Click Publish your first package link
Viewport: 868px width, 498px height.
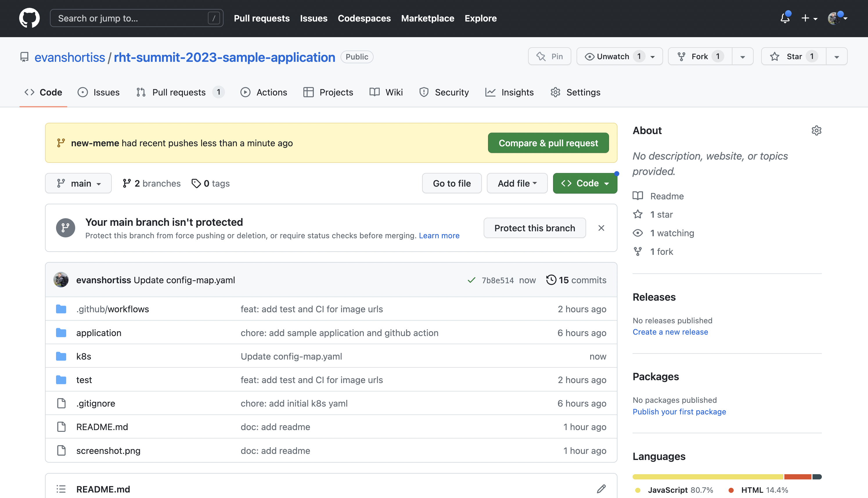pos(679,412)
